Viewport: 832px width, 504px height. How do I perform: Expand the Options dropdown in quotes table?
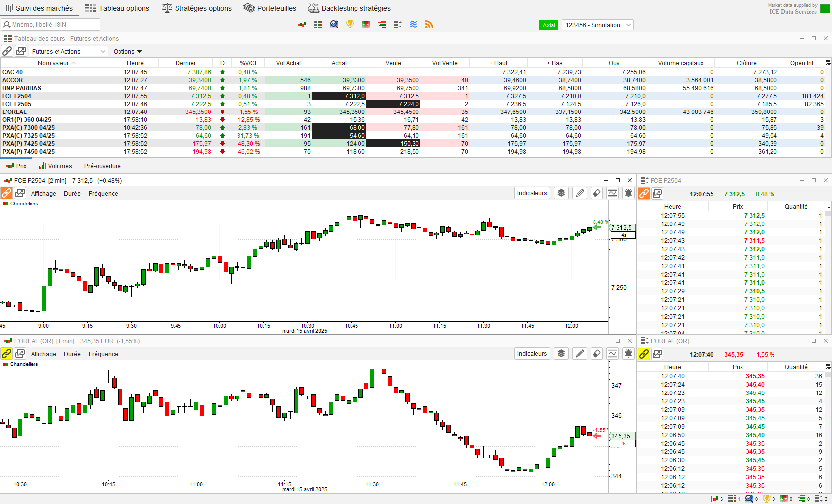[127, 51]
